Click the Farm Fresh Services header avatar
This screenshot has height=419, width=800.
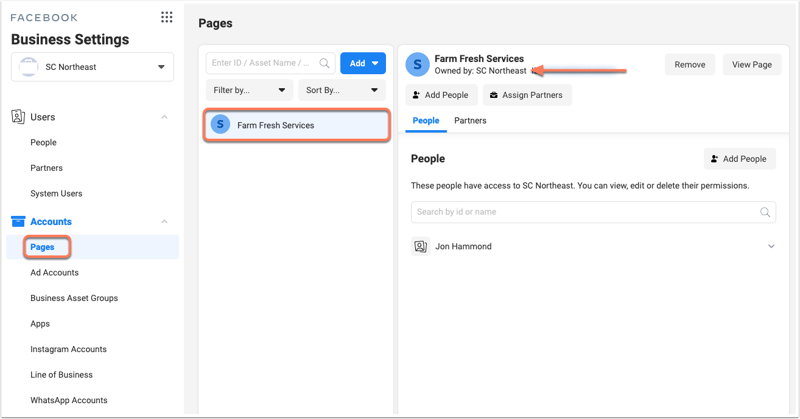(417, 65)
